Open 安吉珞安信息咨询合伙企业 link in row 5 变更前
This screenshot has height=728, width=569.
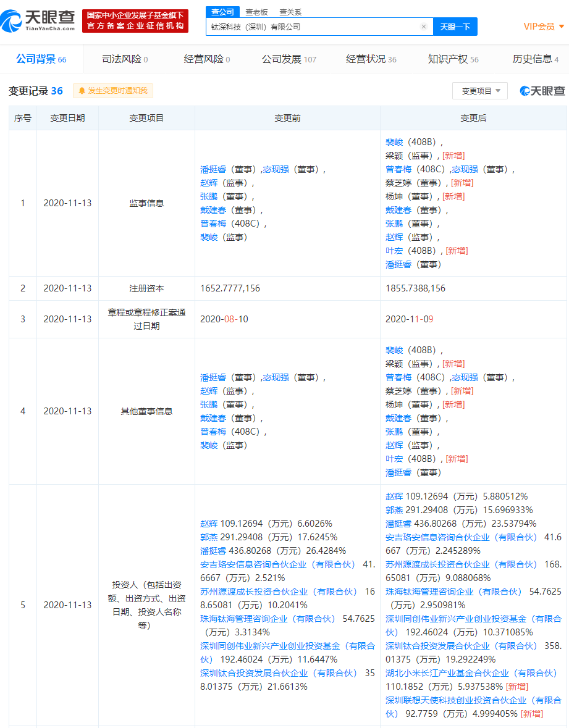(277, 564)
